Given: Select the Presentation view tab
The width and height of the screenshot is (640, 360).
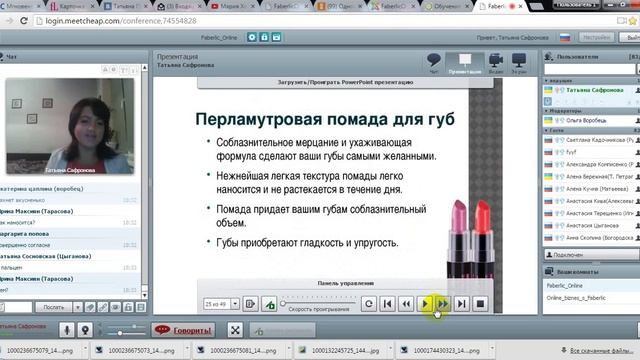Looking at the screenshot, I should pyautogui.click(x=465, y=63).
